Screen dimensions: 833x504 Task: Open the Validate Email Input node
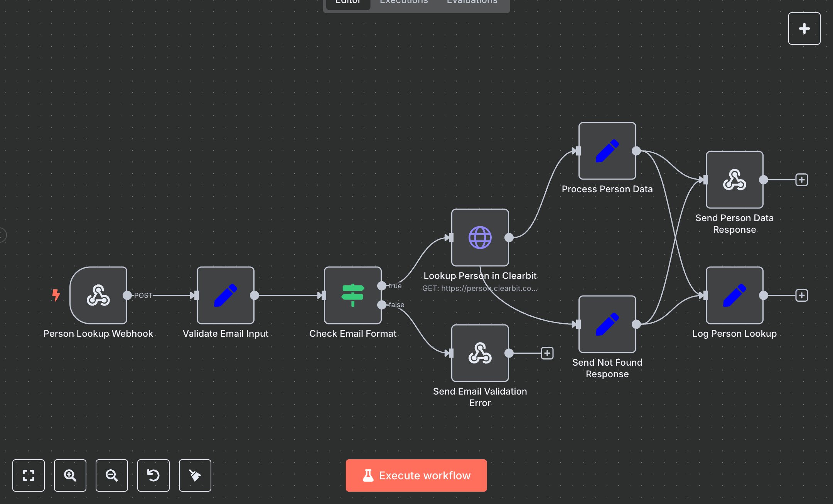(225, 295)
